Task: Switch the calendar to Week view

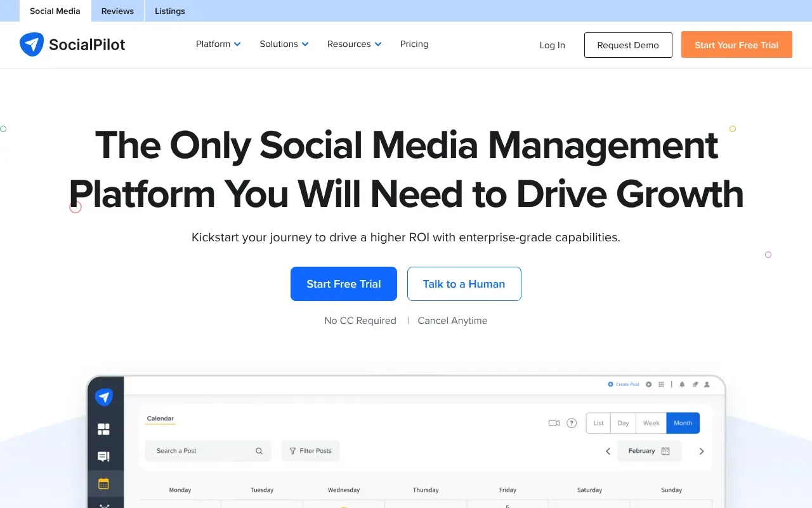Action: [651, 422]
